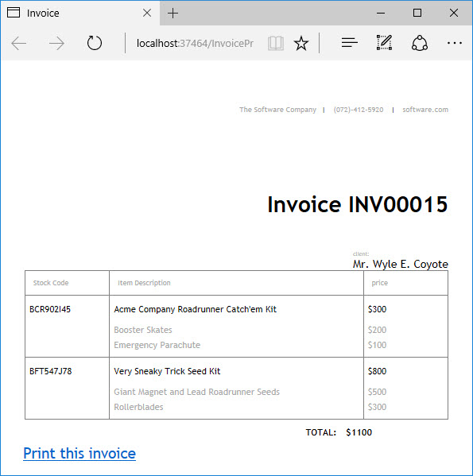Click Acme Company Roadrunner Catch'em Kit

click(x=195, y=309)
